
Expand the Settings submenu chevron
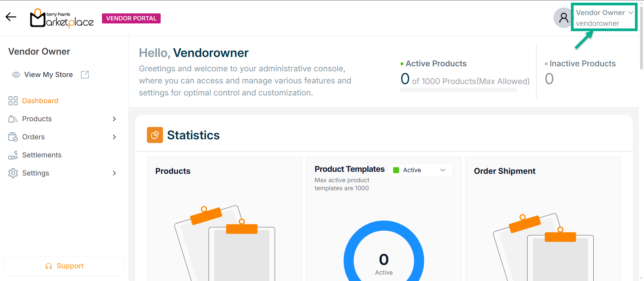[x=114, y=173]
